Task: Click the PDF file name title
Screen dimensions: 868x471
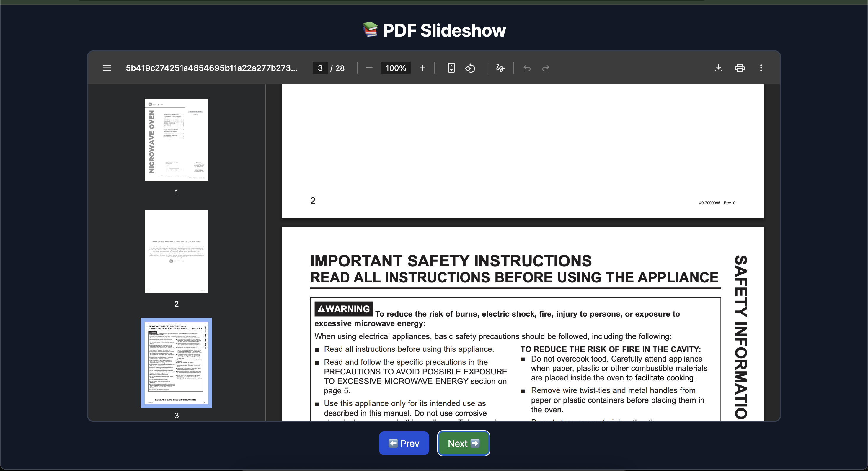Action: pyautogui.click(x=211, y=68)
